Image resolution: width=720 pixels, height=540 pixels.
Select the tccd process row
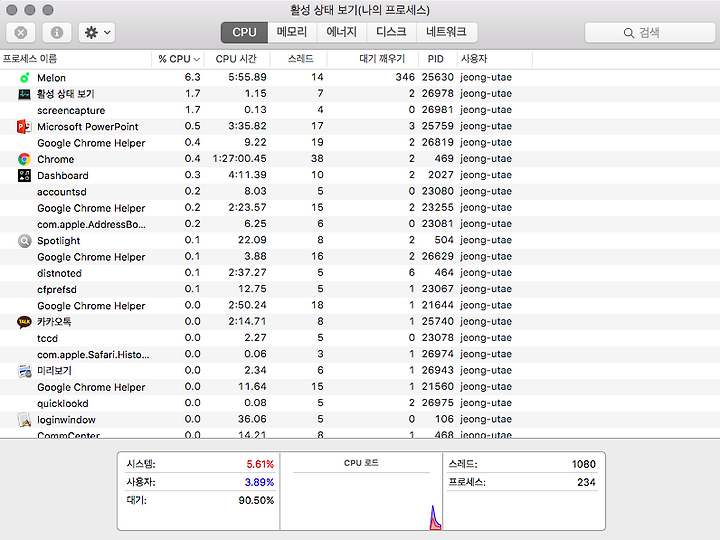360,338
